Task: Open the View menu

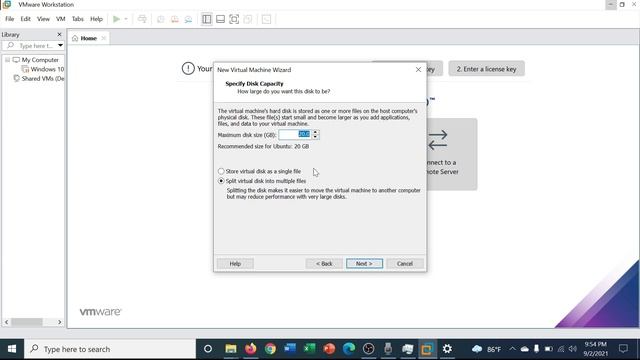Action: (x=43, y=19)
